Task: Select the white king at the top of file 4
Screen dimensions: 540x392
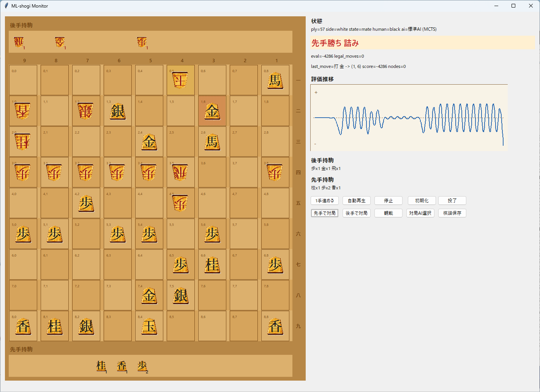Action: coord(180,80)
